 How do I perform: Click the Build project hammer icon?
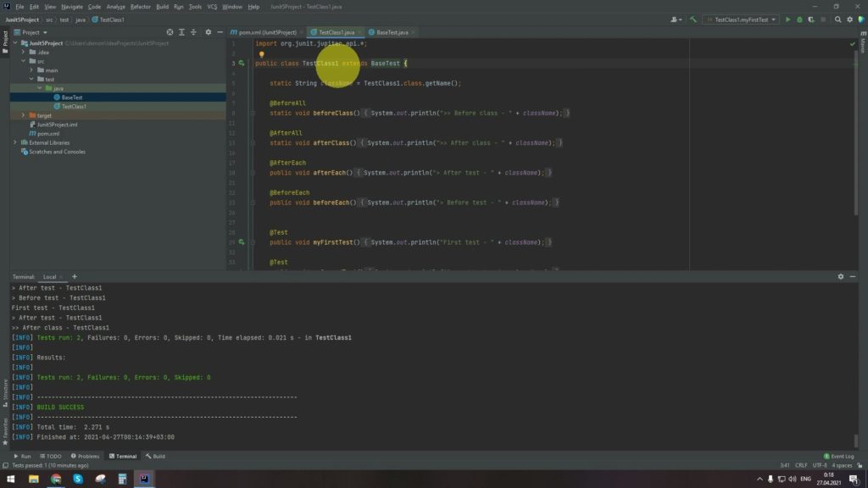tap(693, 19)
